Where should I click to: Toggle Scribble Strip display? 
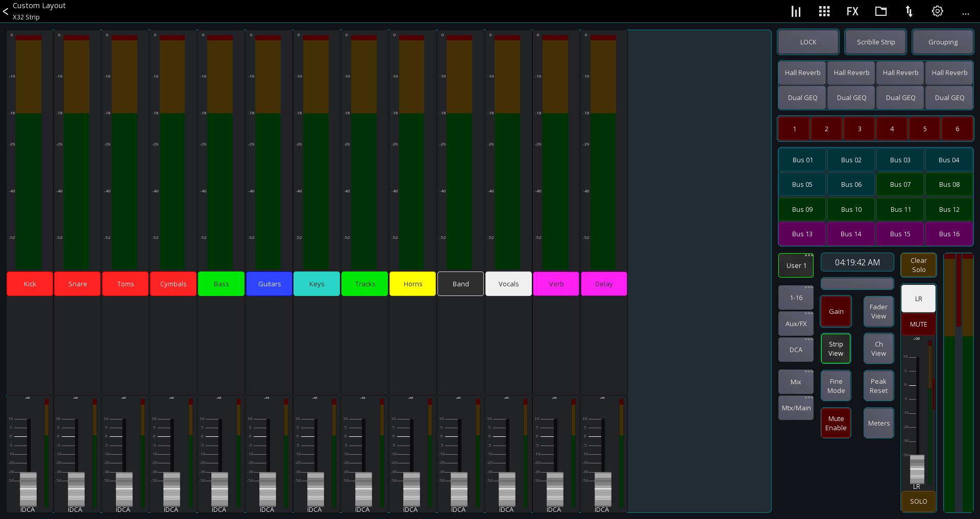tap(876, 42)
